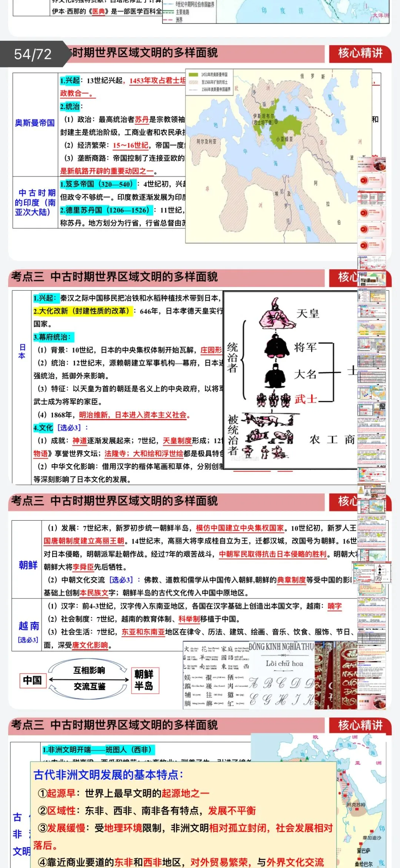Click the highlighted 1.笈多帝国 heading
Viewport: 400px width, 868px height.
(x=98, y=184)
